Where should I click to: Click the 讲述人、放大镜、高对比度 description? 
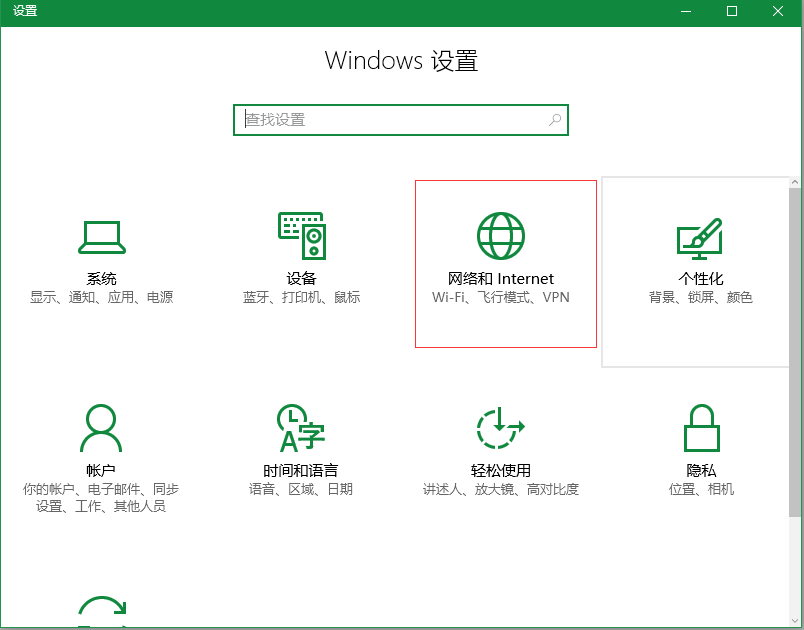coord(501,490)
